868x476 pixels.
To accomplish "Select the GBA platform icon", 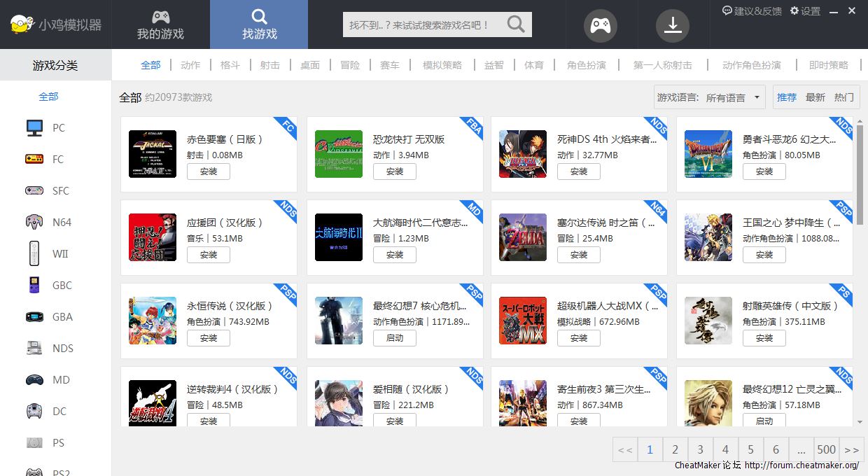I will (x=34, y=316).
